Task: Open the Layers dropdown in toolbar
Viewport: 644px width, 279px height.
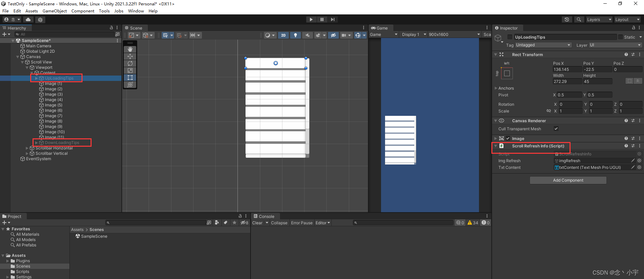Action: (x=599, y=19)
